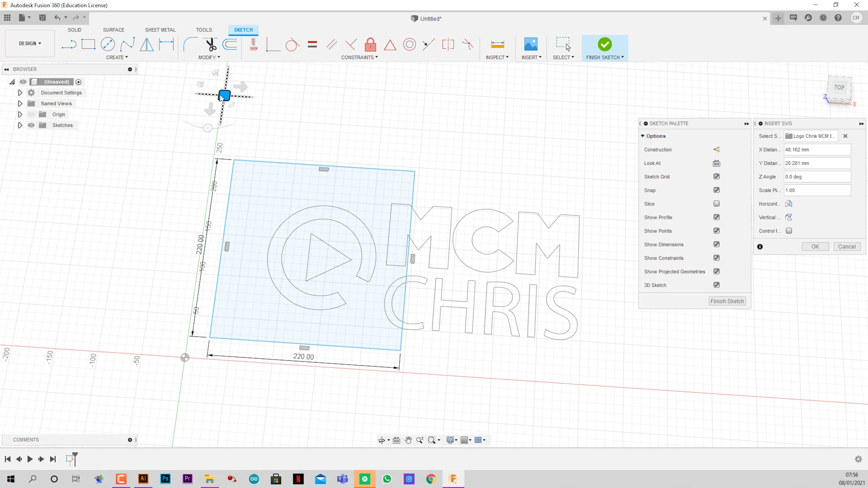Uncheck the Show Profile checkbox
Image resolution: width=868 pixels, height=488 pixels.
pyautogui.click(x=717, y=217)
